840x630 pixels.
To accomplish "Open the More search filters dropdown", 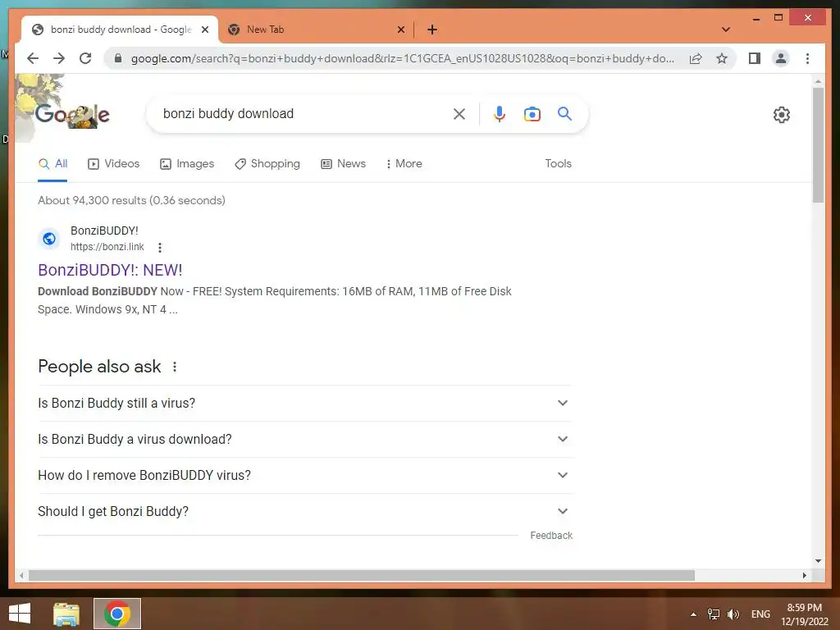I will point(404,163).
